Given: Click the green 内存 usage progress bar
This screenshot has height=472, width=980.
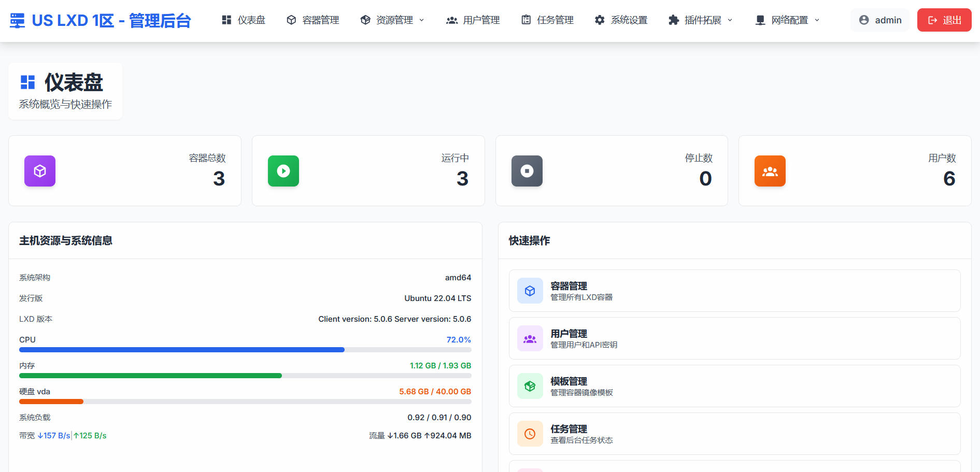Looking at the screenshot, I should click(x=150, y=376).
